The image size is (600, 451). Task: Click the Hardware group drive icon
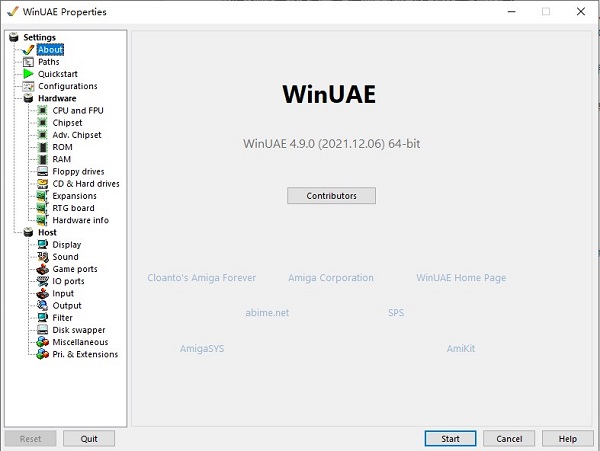tap(28, 98)
